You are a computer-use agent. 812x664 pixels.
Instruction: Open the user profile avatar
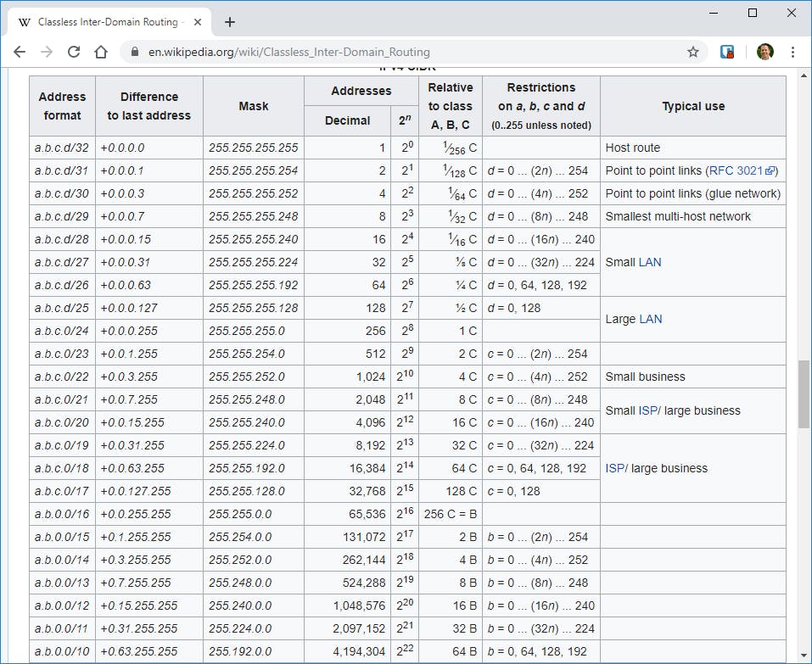coord(764,52)
